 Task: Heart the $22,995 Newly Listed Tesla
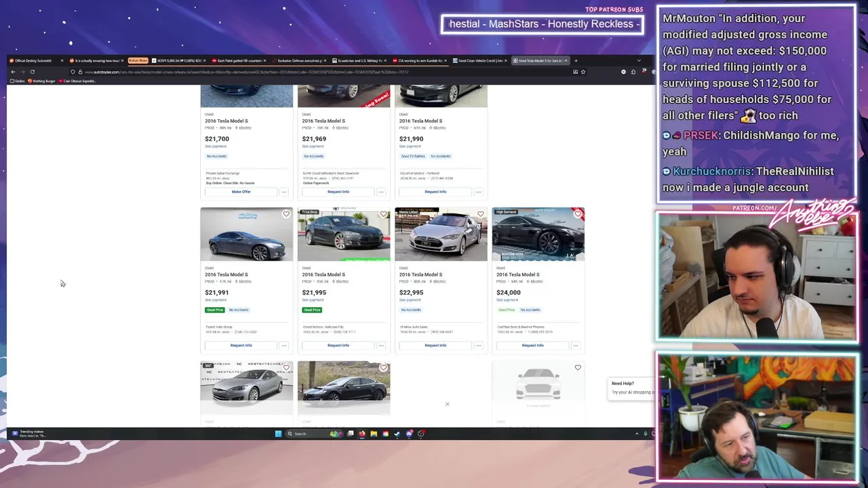[480, 214]
